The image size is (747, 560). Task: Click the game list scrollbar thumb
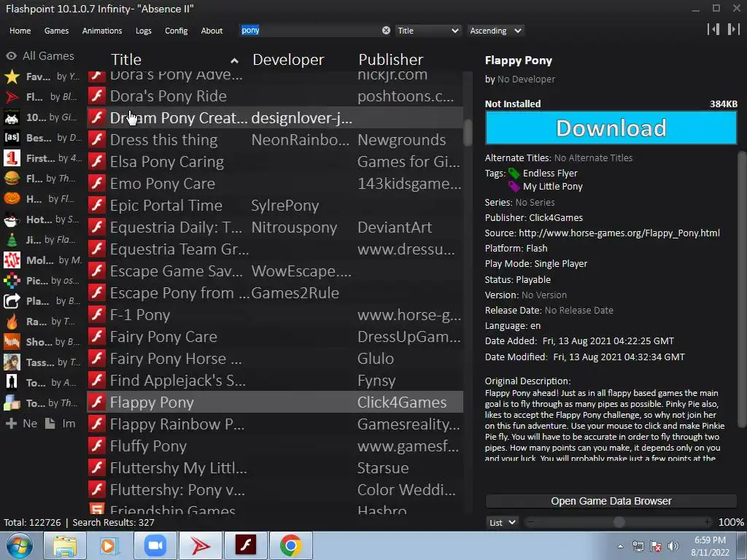point(468,133)
